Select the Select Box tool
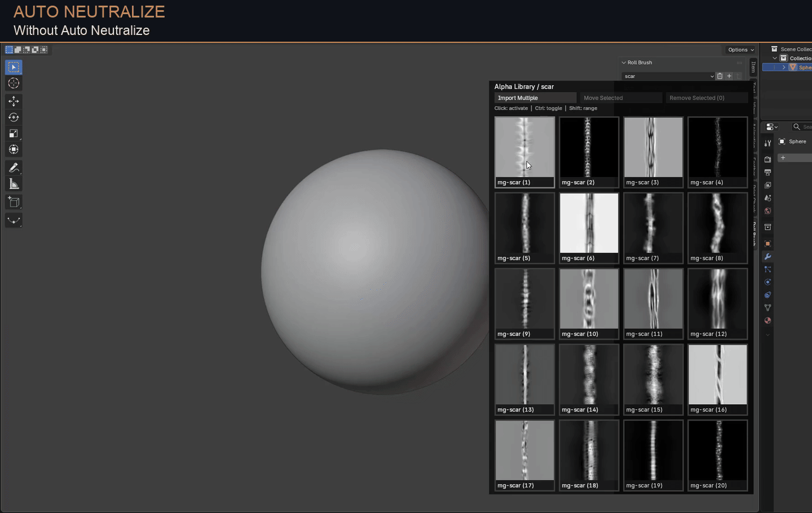Viewport: 812px width, 513px height. click(x=14, y=67)
